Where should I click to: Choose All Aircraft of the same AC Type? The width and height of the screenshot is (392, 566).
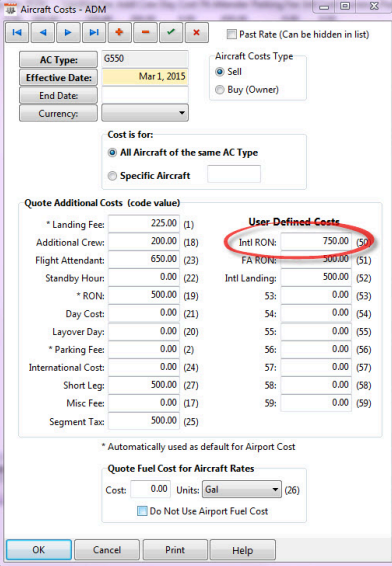click(112, 153)
